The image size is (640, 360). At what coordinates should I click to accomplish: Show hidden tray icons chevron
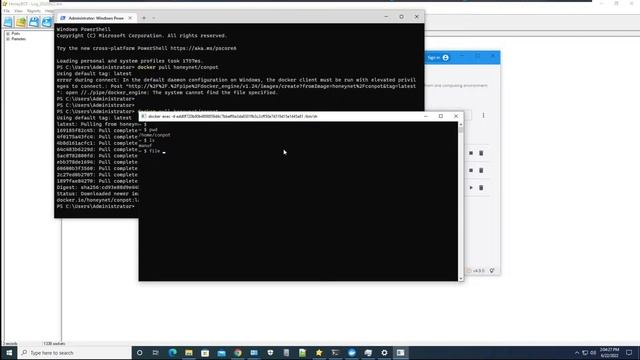point(577,353)
